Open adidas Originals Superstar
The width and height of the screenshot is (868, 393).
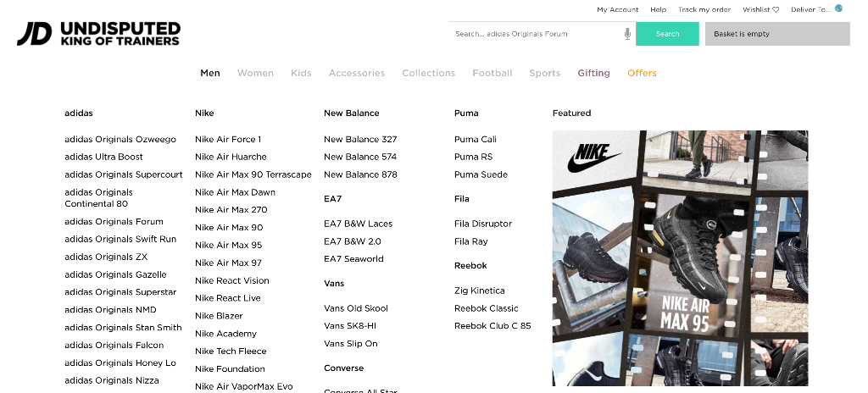click(x=120, y=292)
